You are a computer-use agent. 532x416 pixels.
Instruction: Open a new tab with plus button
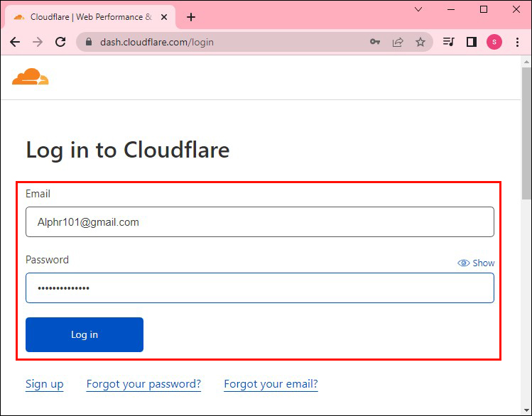pyautogui.click(x=190, y=17)
